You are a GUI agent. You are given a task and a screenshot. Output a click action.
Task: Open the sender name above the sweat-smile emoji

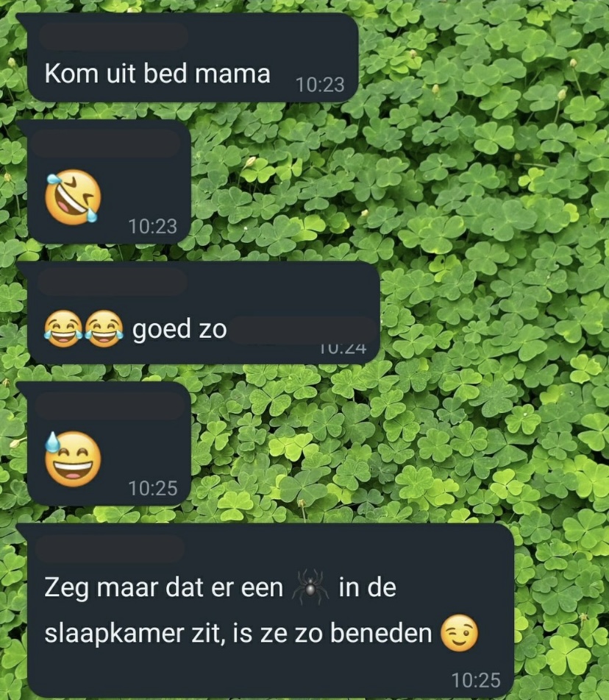point(110,406)
